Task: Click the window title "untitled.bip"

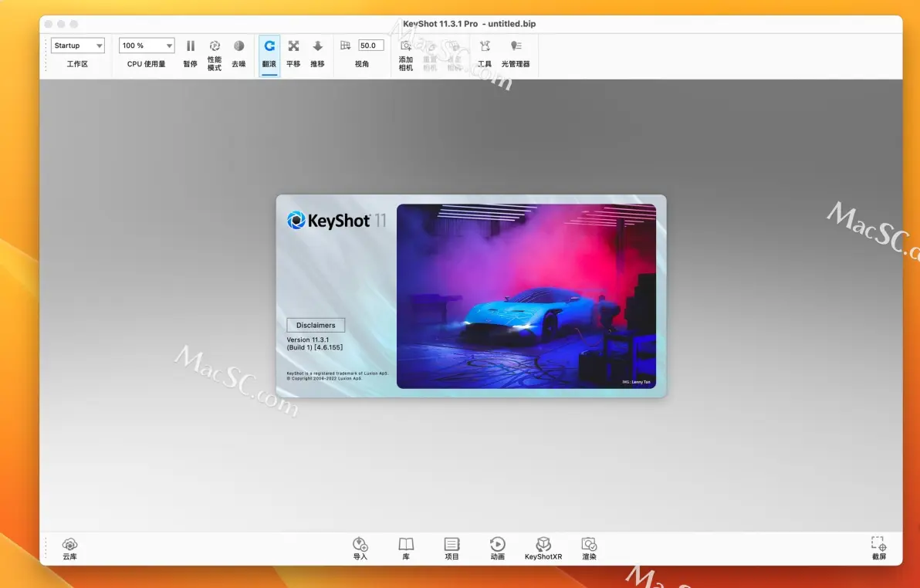Action: coord(512,24)
